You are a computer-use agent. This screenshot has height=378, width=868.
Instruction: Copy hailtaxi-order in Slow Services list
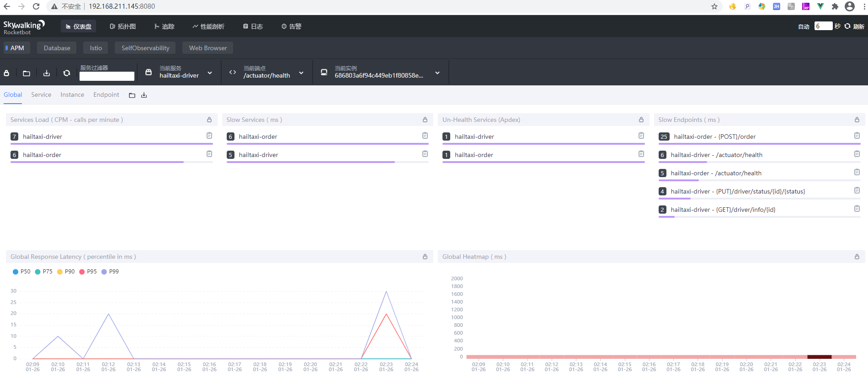(425, 136)
